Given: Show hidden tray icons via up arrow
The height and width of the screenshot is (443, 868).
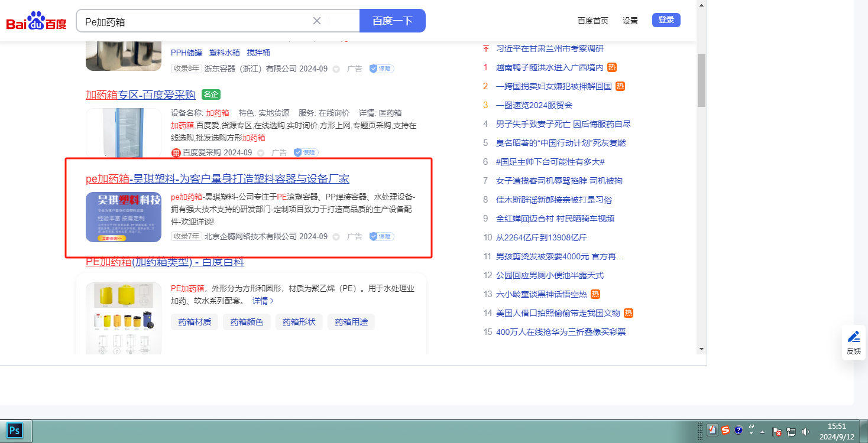Looking at the screenshot, I should (763, 431).
